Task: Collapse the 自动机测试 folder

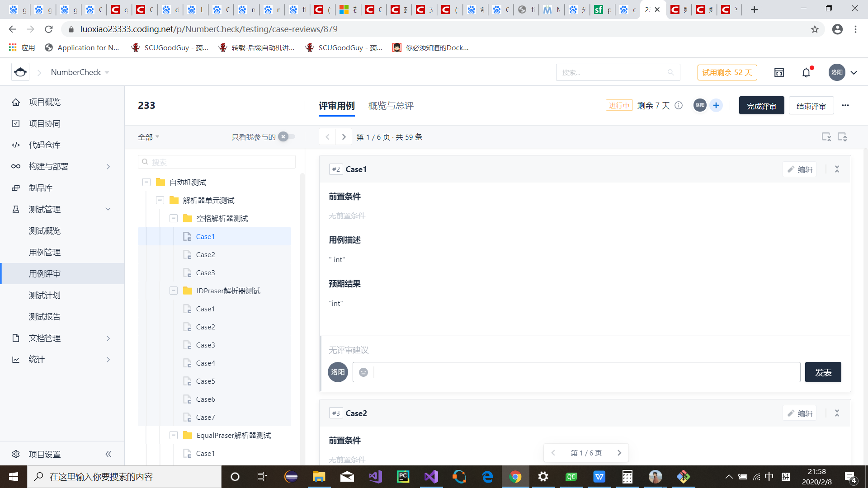Action: pyautogui.click(x=146, y=182)
